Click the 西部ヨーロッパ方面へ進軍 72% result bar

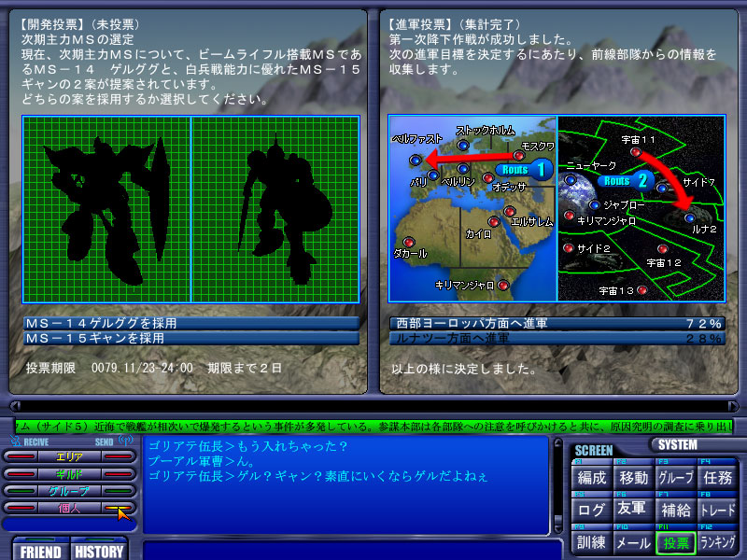click(557, 323)
